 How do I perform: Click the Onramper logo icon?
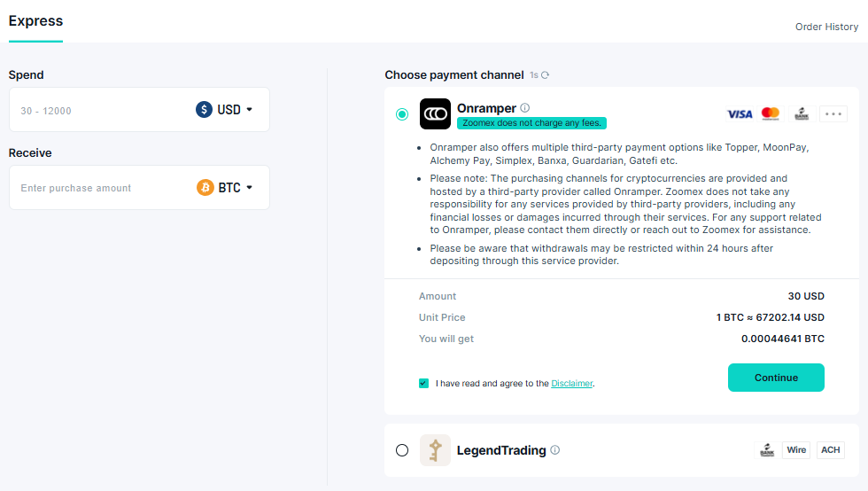(x=435, y=113)
